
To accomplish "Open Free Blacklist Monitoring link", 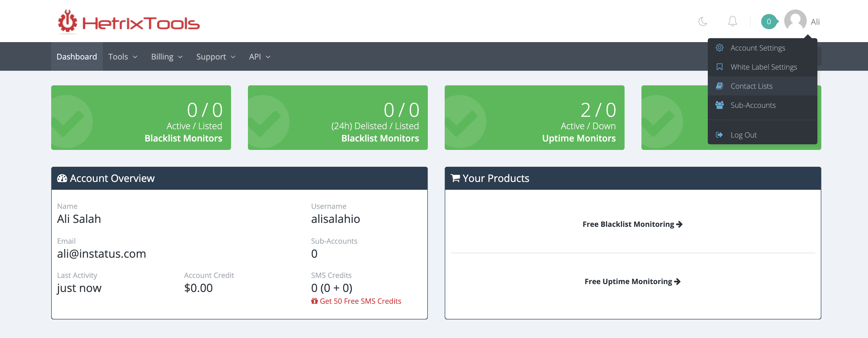I will [x=632, y=224].
